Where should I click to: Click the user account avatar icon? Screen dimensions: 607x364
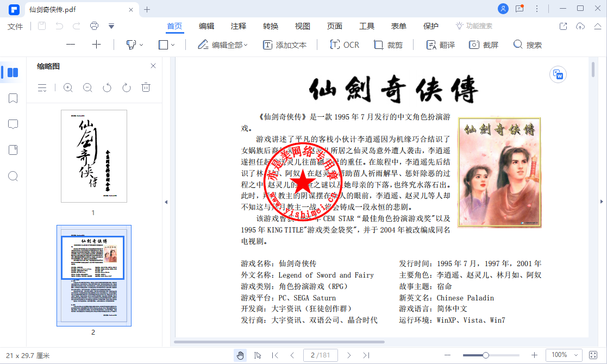coord(503,9)
